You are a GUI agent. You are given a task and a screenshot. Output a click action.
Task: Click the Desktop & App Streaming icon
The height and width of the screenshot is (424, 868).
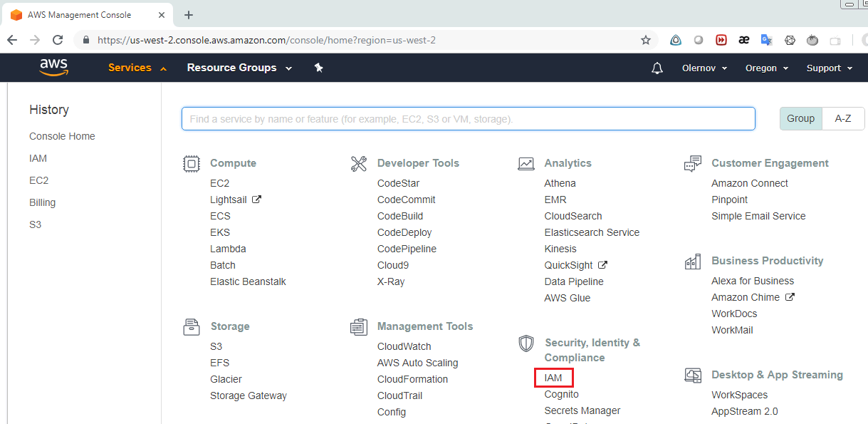693,376
